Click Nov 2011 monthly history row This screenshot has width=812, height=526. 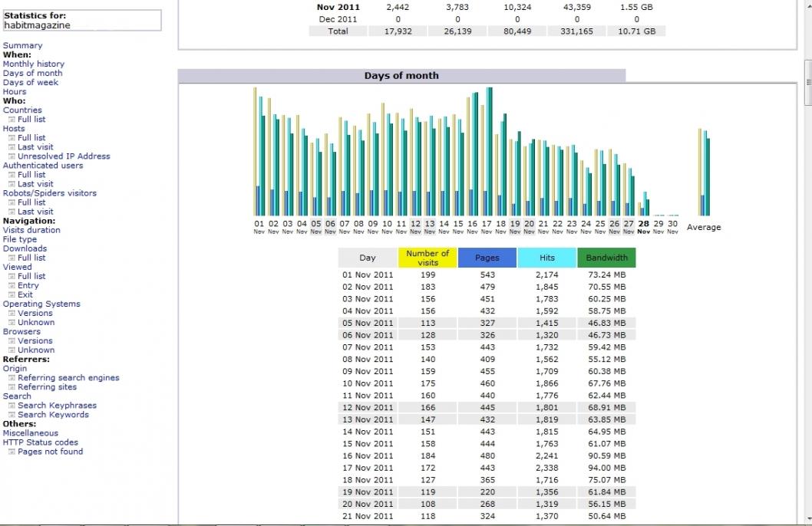487,7
